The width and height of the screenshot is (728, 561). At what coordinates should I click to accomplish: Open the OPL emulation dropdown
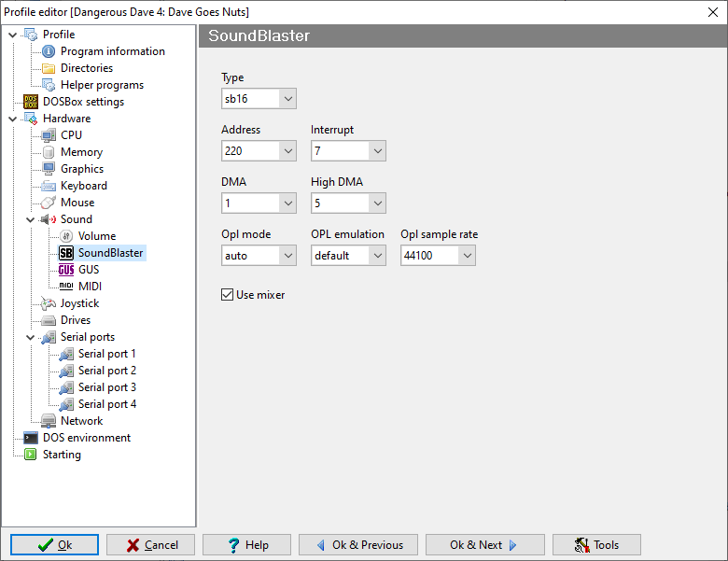[x=348, y=256]
